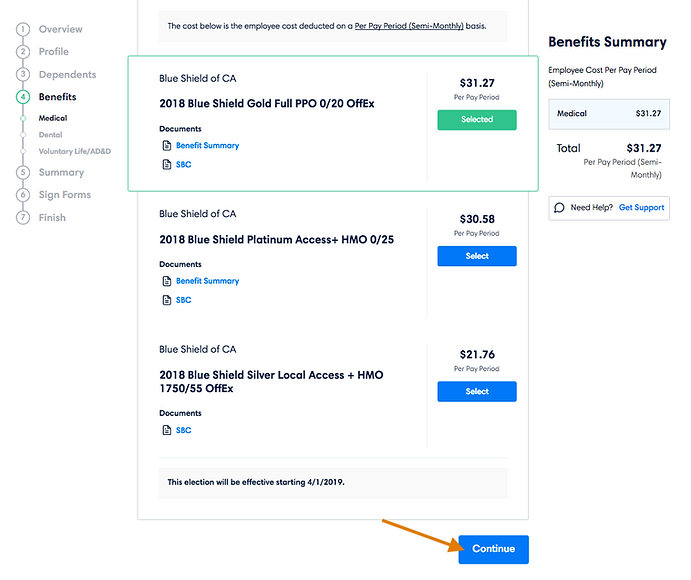This screenshot has width=691, height=580.
Task: Select the Platinum Access+ HMO 0/25 plan
Action: (477, 256)
